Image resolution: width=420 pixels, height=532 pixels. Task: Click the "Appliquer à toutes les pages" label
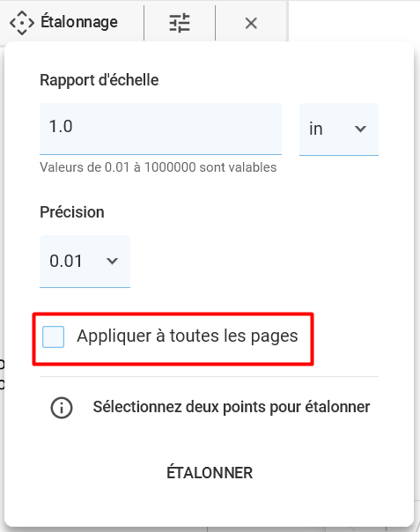tap(188, 336)
